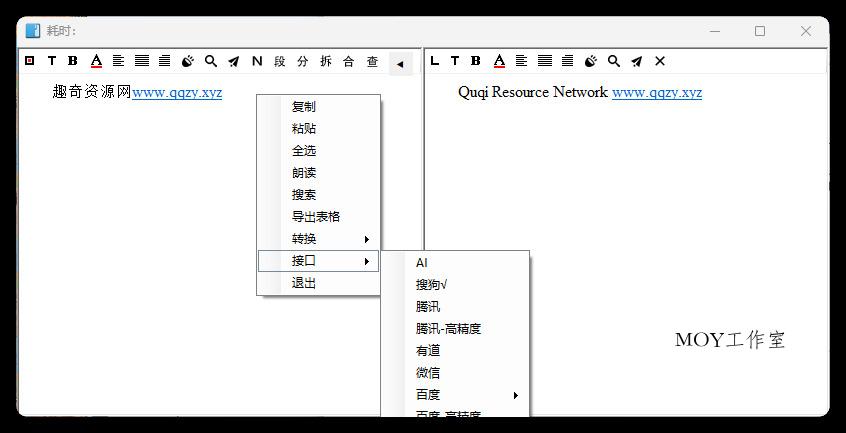Click the 段 toolbar button
This screenshot has height=433, width=846.
click(x=279, y=61)
